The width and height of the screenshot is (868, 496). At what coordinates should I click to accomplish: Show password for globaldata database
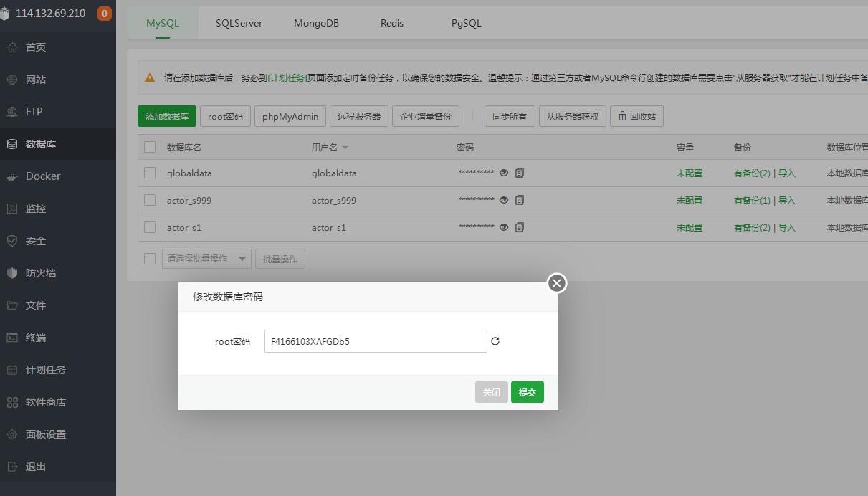tap(504, 173)
